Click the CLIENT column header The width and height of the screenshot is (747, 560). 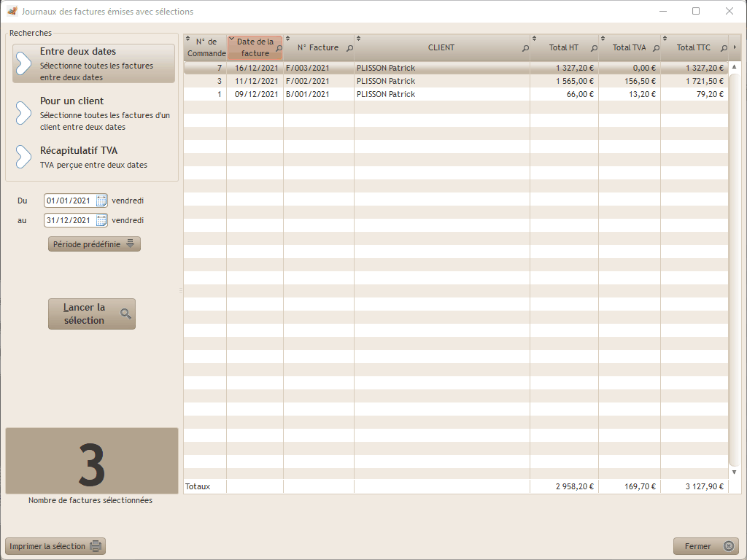point(441,47)
